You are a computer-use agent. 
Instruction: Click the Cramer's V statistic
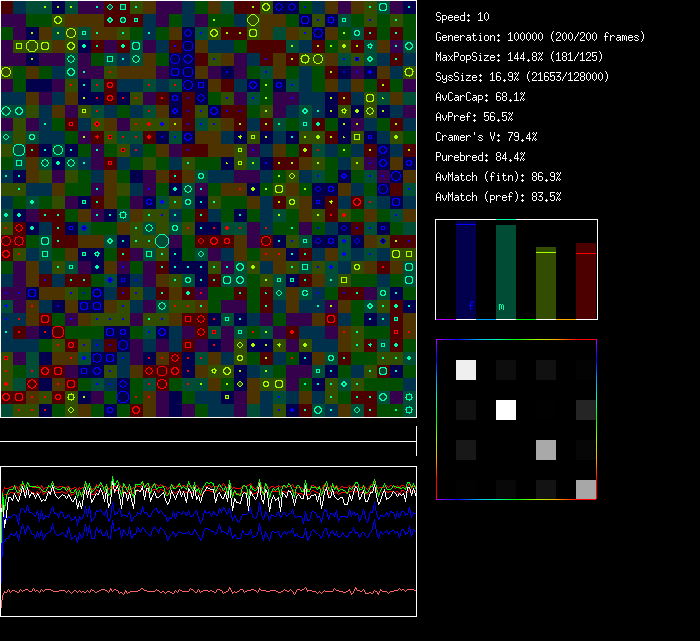[x=486, y=137]
